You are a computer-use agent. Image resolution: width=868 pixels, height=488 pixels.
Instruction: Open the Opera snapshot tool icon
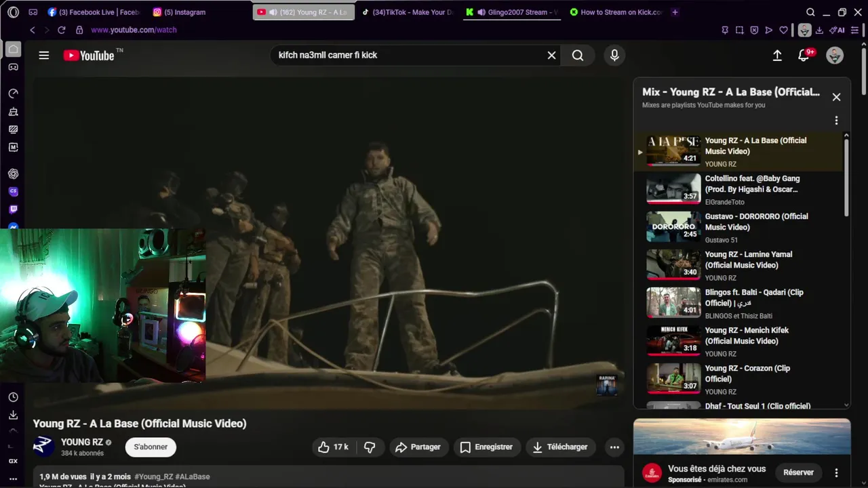point(739,30)
